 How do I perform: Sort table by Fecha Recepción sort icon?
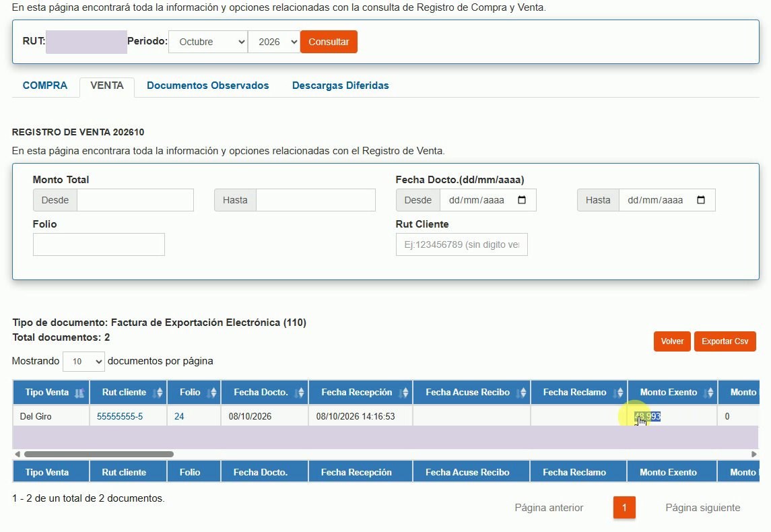coord(404,393)
